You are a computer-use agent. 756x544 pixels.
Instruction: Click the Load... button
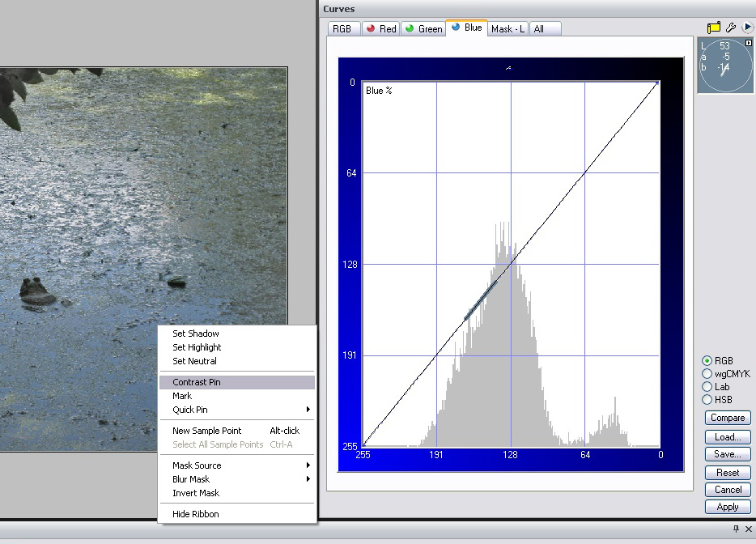(x=728, y=437)
